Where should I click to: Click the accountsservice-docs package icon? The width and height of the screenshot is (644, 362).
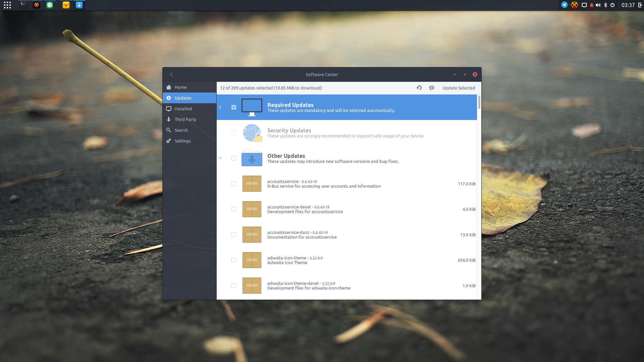pos(252,235)
